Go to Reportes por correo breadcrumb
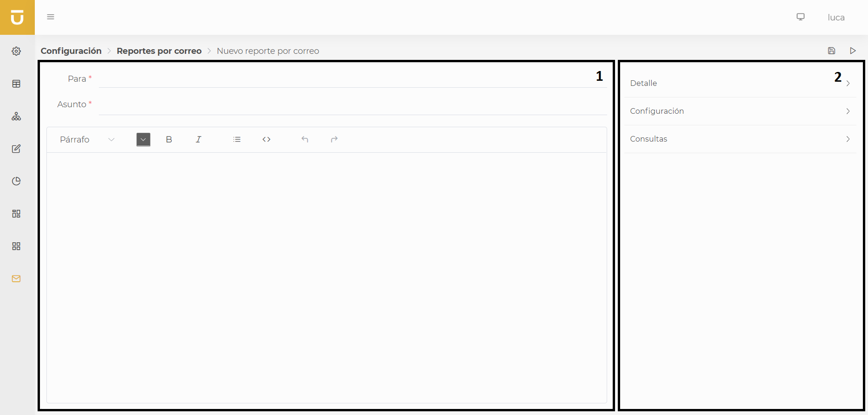Image resolution: width=868 pixels, height=415 pixels. tap(159, 51)
